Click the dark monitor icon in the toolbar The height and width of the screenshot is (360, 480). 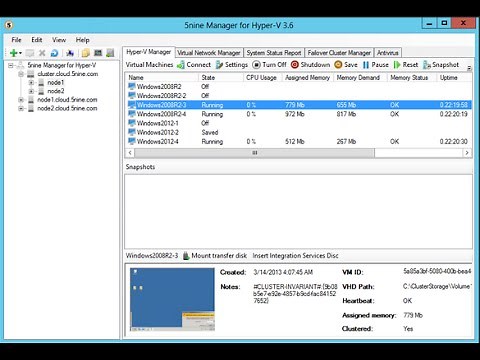pyautogui.click(x=98, y=53)
